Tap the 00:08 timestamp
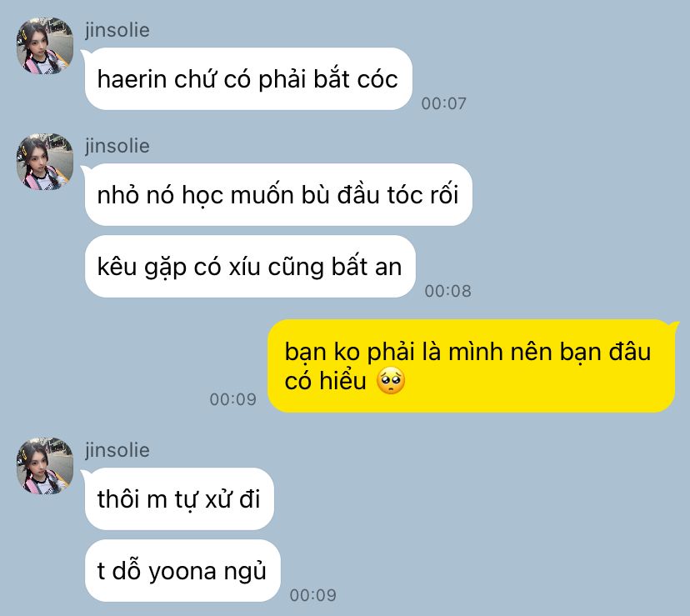Screen dimensions: 690x616 point(448,291)
